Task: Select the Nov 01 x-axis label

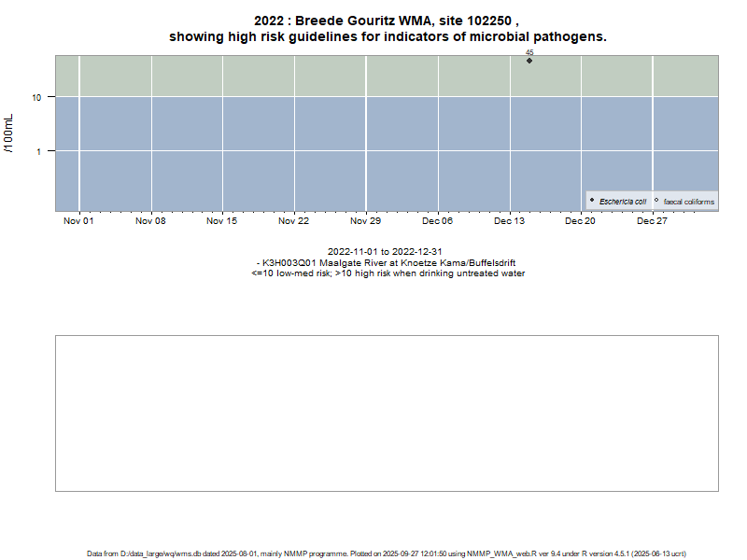Action: (x=78, y=221)
